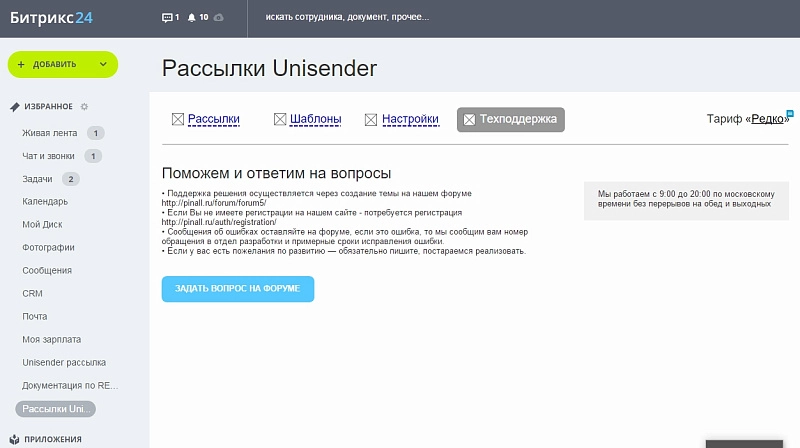This screenshot has height=448, width=800.
Task: Click the cloud icon in header
Action: [x=219, y=18]
